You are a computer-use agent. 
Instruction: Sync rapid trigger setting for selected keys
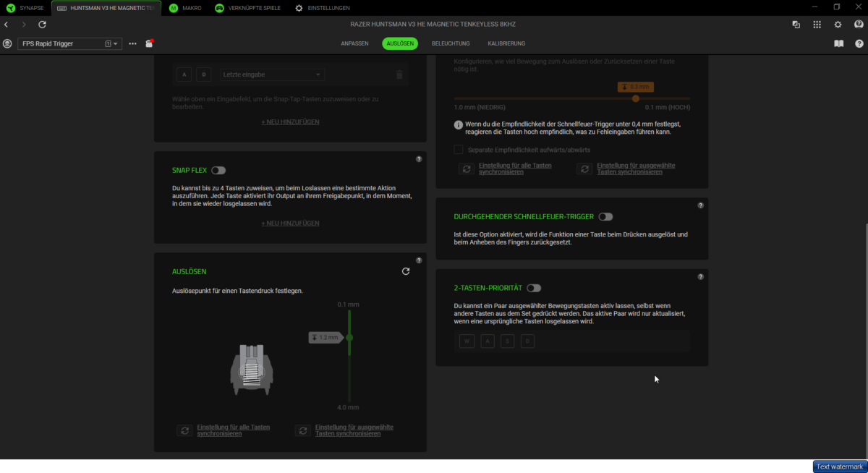click(636, 169)
